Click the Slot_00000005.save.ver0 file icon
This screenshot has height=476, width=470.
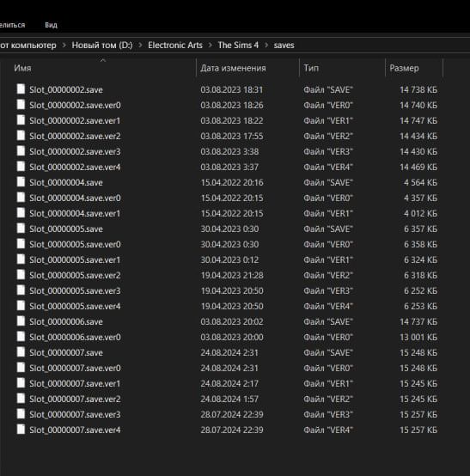coord(21,244)
